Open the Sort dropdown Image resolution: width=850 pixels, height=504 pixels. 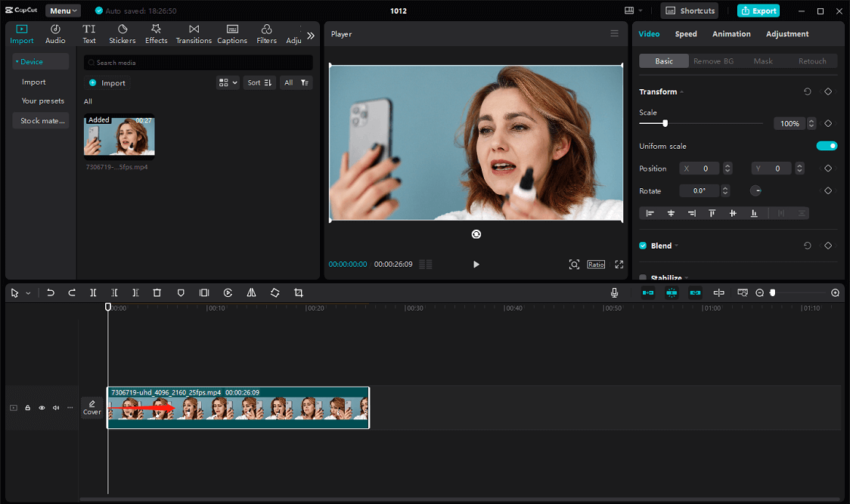(x=259, y=83)
